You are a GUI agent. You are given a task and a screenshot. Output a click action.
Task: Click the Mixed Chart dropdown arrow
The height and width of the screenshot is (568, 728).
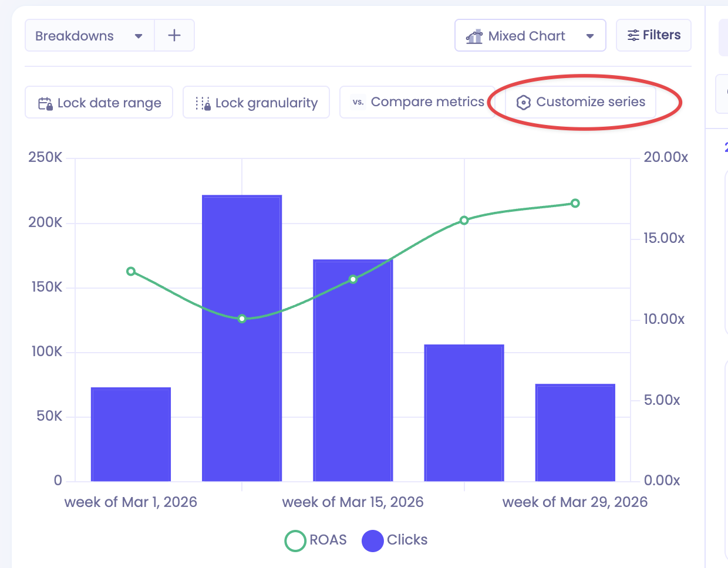tap(590, 36)
